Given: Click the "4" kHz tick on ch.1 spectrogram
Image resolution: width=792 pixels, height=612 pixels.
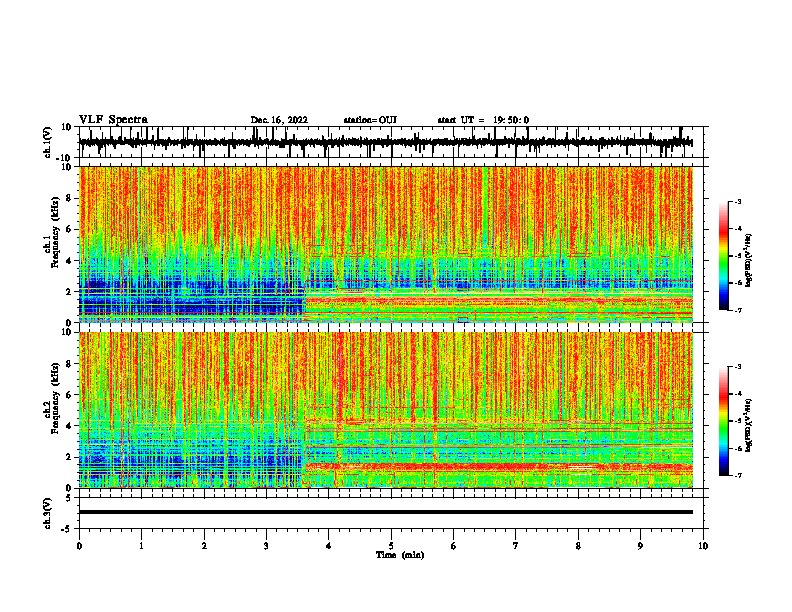Looking at the screenshot, I should tap(69, 261).
